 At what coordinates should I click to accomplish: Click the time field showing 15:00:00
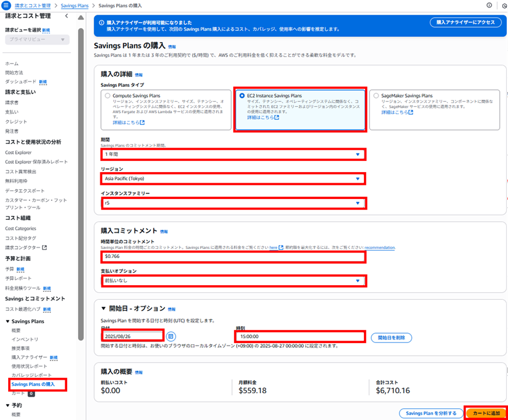click(x=300, y=337)
